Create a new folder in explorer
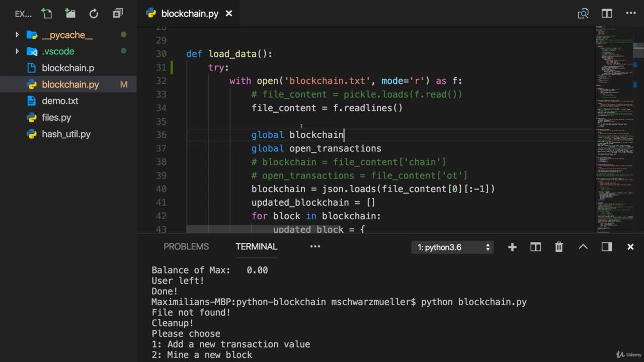This screenshot has width=644, height=362. coord(70,14)
